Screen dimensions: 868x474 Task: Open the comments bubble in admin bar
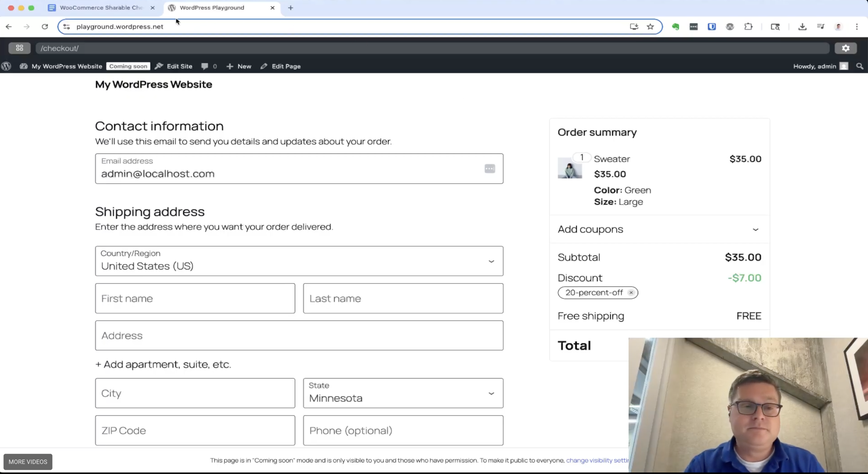(x=209, y=66)
